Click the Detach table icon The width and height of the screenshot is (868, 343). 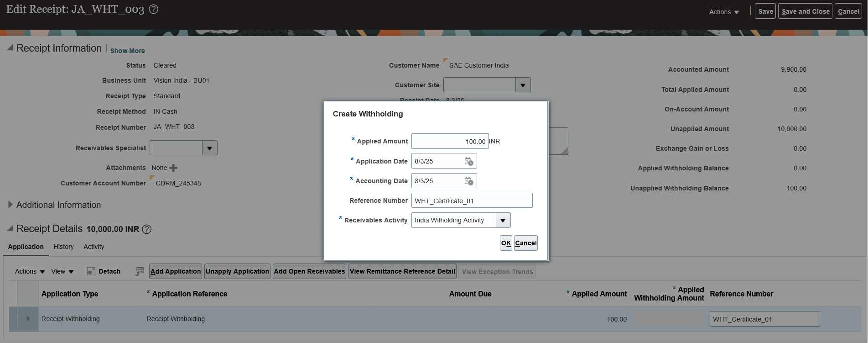pos(91,271)
